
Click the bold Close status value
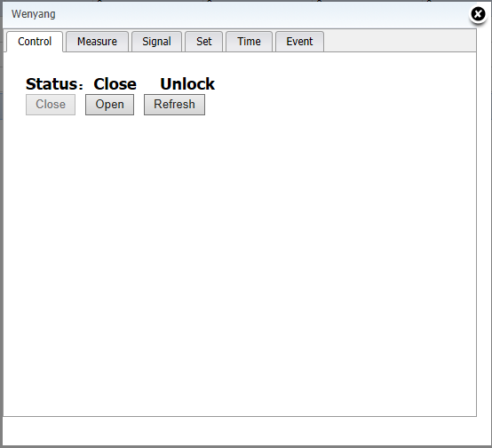[115, 84]
